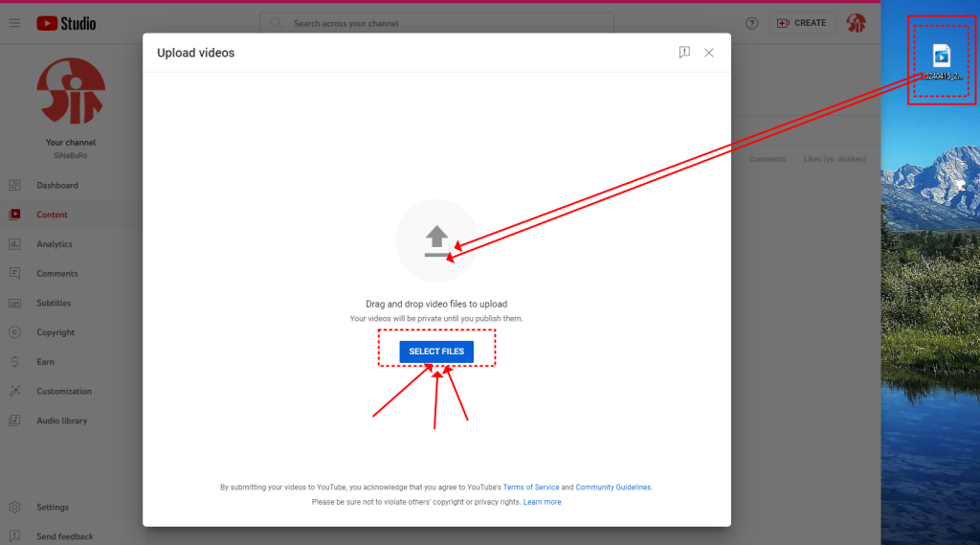Open Dashboard in the sidebar

pyautogui.click(x=57, y=185)
